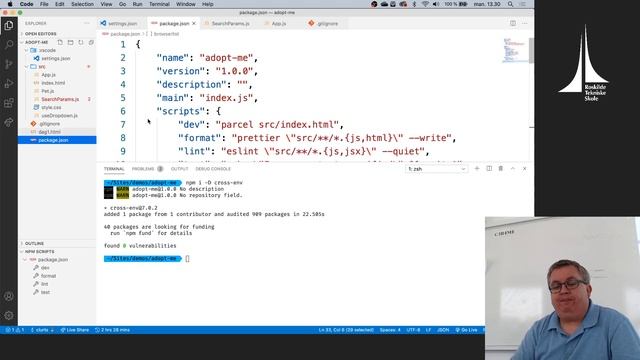Viewport: 640px width, 360px height.
Task: Close the terminal panel
Action: (x=524, y=169)
